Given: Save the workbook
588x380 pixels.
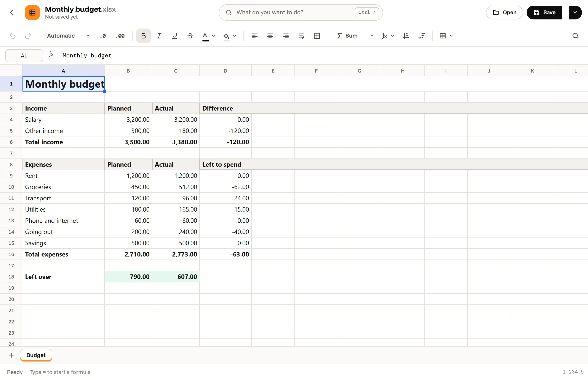Looking at the screenshot, I should tap(544, 12).
